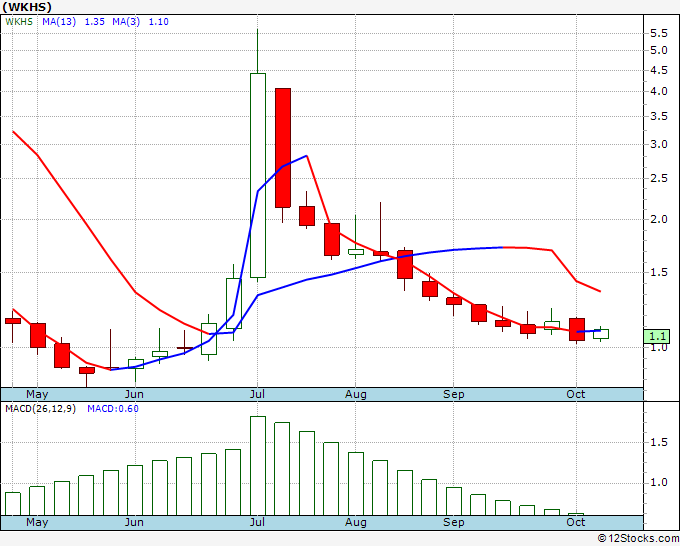Click the green 1.1 current price tag
The width and height of the screenshot is (680, 546).
(x=657, y=337)
